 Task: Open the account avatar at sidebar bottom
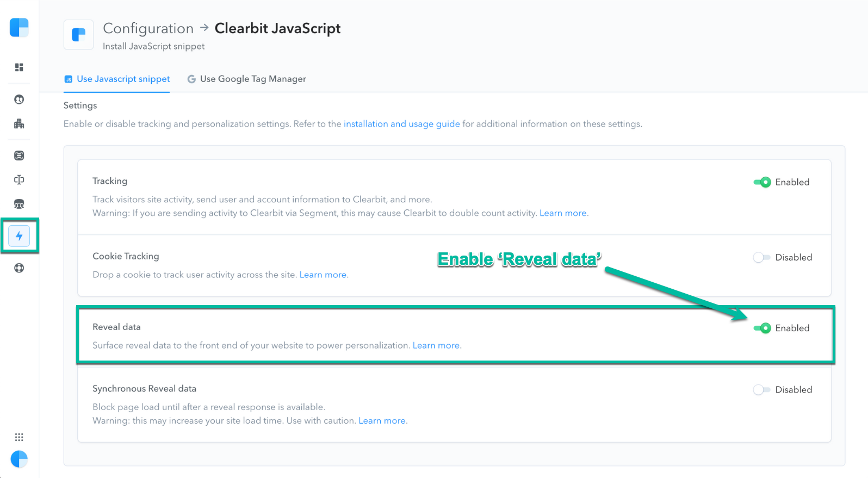[x=19, y=460]
